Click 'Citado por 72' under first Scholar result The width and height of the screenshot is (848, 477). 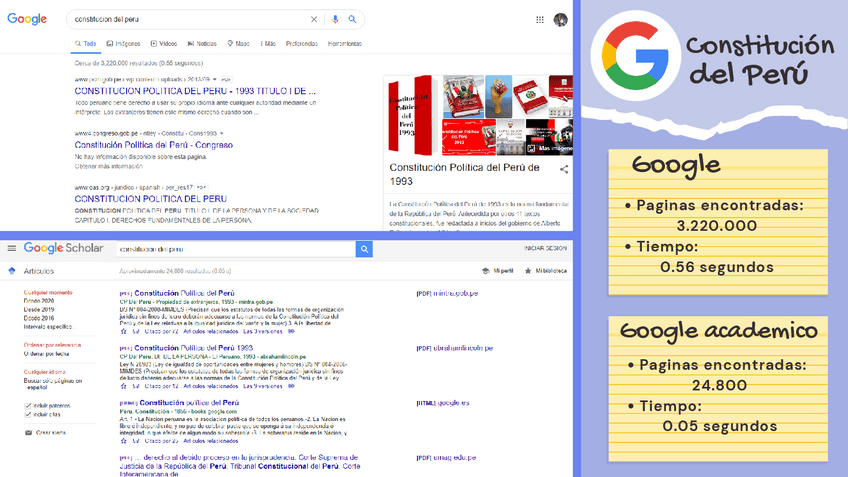[162, 332]
